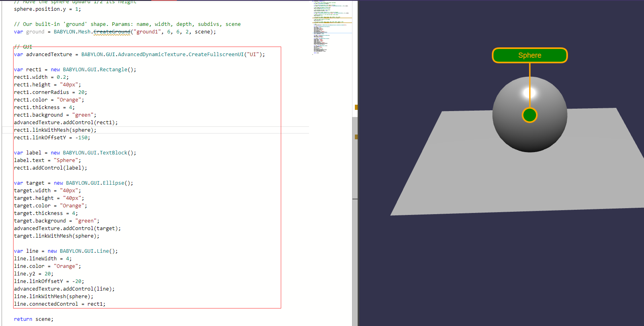
Task: Click the line 'target.background = "green";'
Action: [57, 221]
